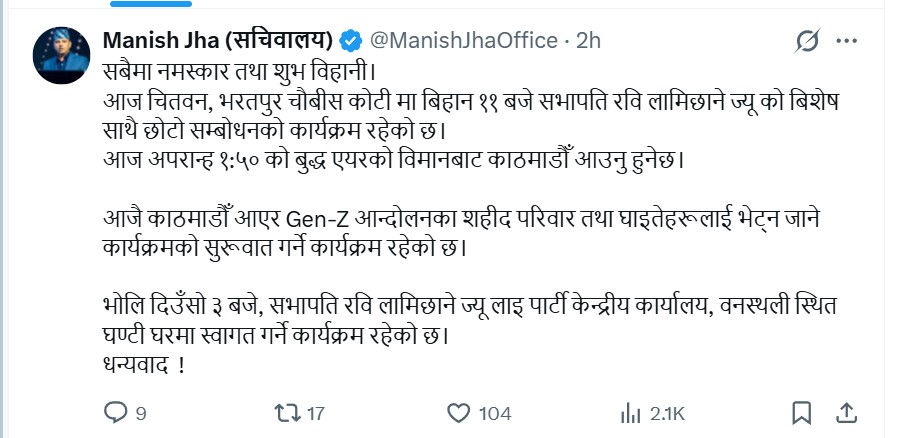Screen dimensions: 921x438
Task: Share the post via share icon
Action: (845, 413)
